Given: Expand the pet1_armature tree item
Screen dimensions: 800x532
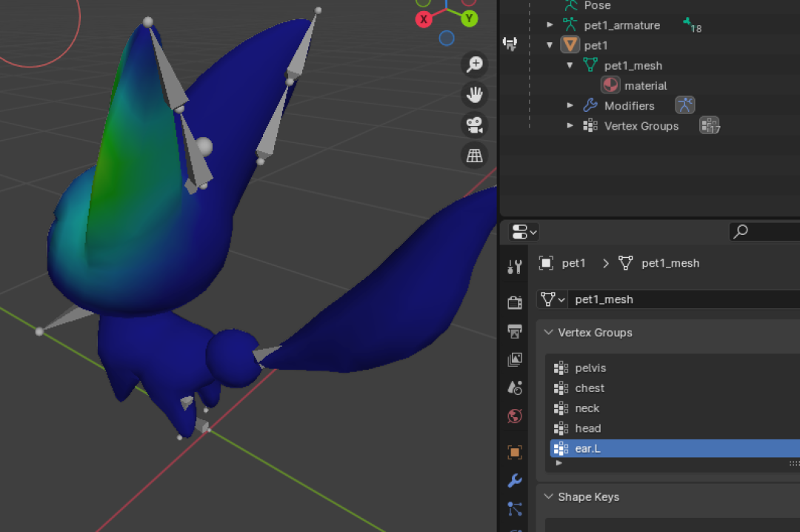Looking at the screenshot, I should (x=550, y=24).
